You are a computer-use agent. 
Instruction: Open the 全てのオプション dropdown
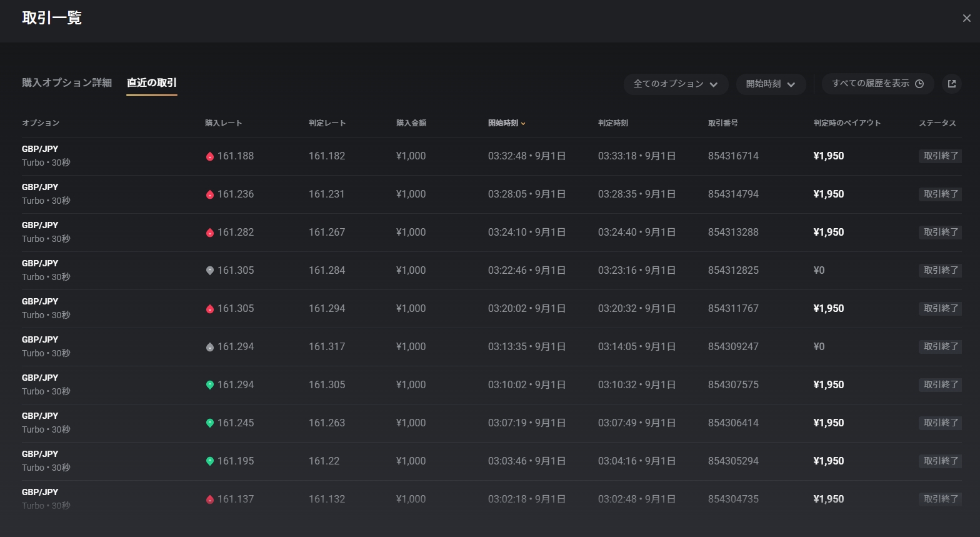[676, 84]
